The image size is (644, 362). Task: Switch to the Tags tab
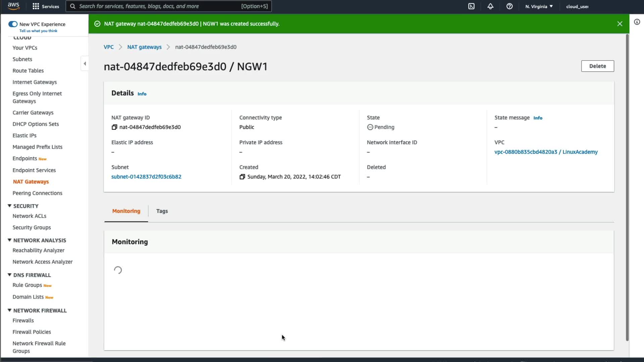pyautogui.click(x=162, y=211)
